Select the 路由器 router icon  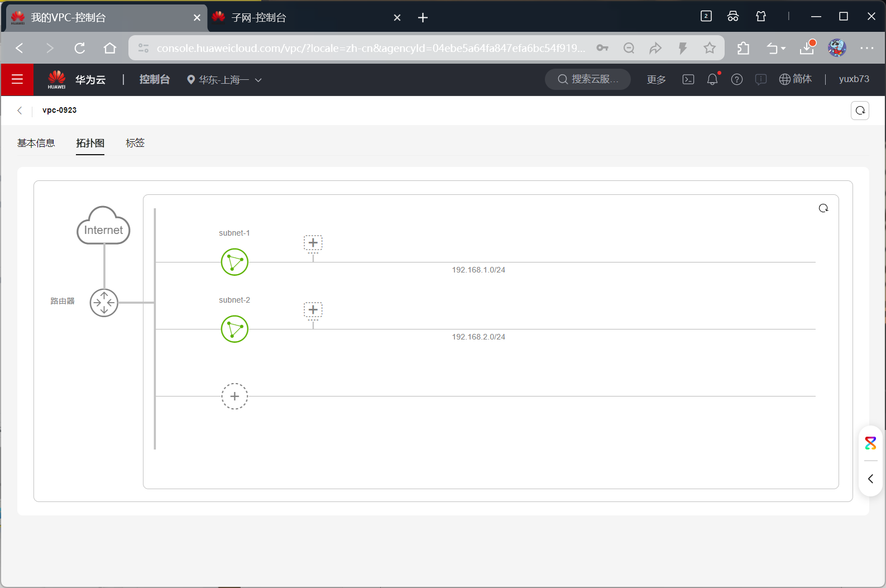104,303
